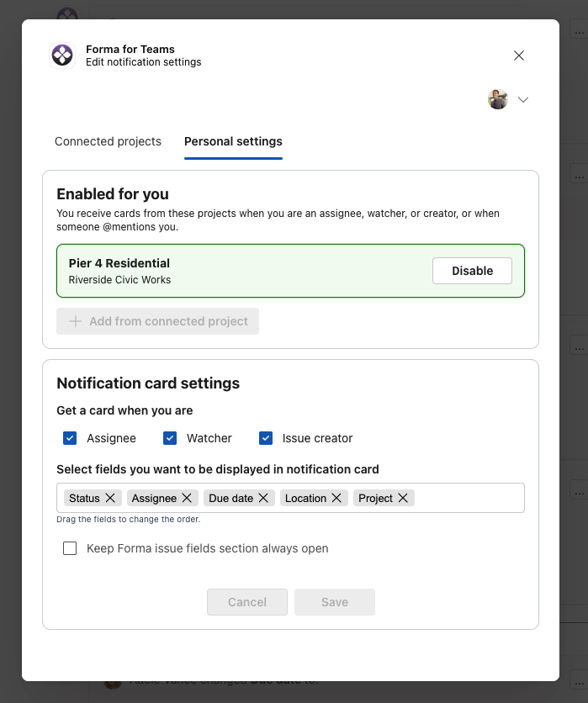The height and width of the screenshot is (703, 588).
Task: Switch to Connected projects tab
Action: [x=108, y=141]
